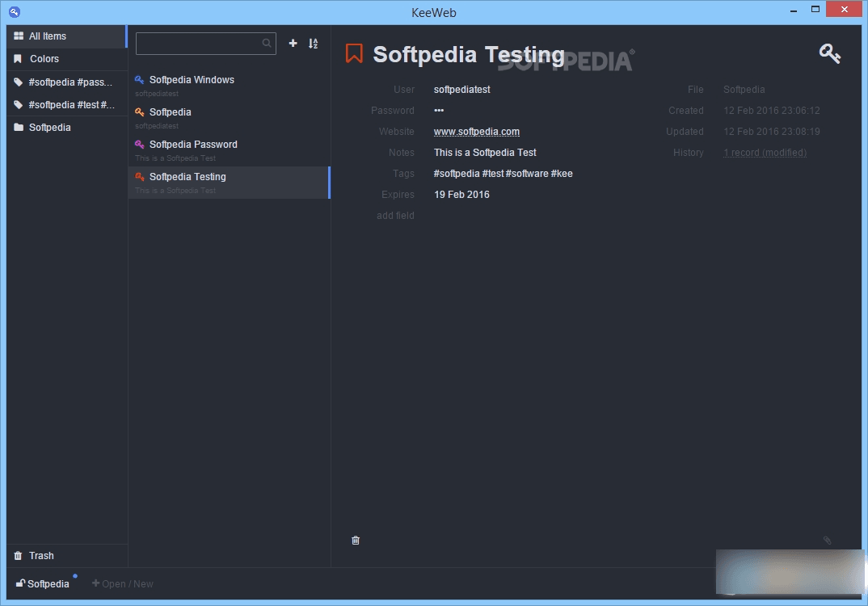View the 1 record (modified) history
Image resolution: width=868 pixels, height=606 pixels.
pyautogui.click(x=765, y=153)
